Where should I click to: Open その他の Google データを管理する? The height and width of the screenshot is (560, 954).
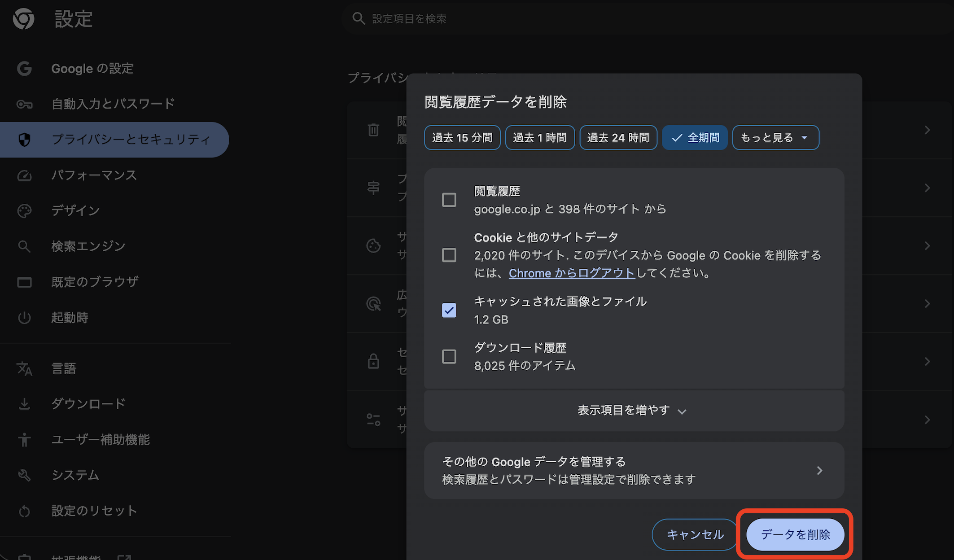click(x=634, y=470)
